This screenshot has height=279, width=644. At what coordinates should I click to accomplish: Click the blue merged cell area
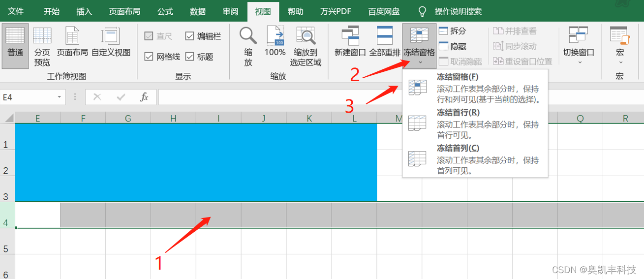click(x=196, y=162)
